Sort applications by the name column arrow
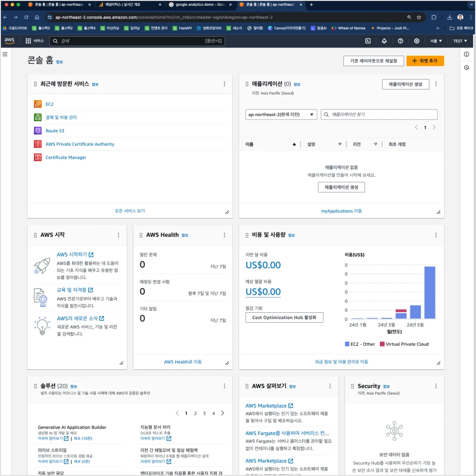The width and height of the screenshot is (476, 476). (294, 144)
